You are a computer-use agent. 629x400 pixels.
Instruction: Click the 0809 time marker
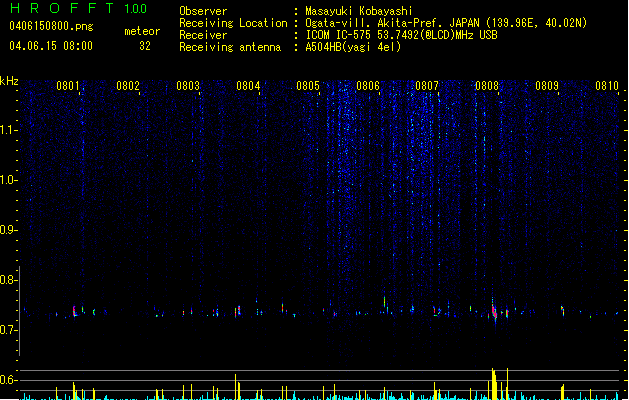click(547, 85)
